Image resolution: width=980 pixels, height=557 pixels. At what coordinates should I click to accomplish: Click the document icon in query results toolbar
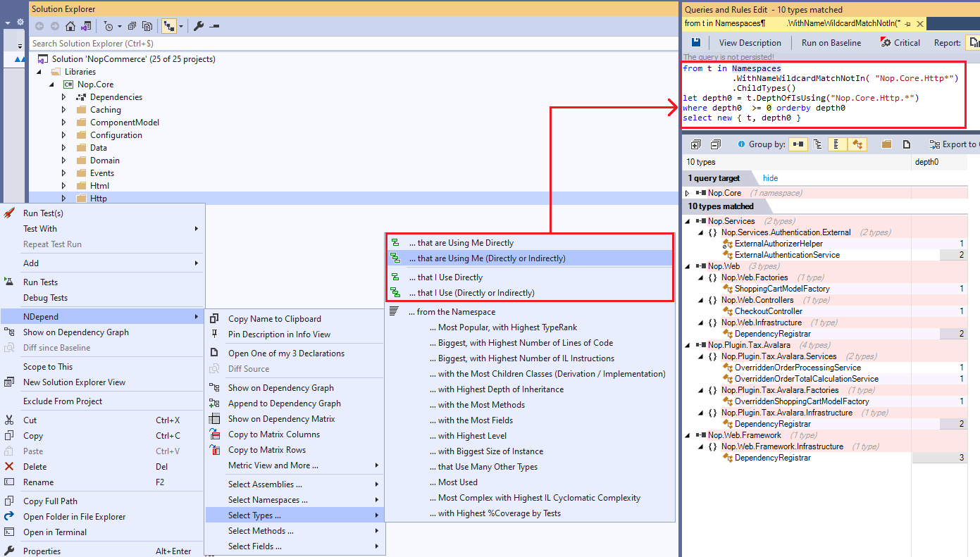click(x=907, y=144)
